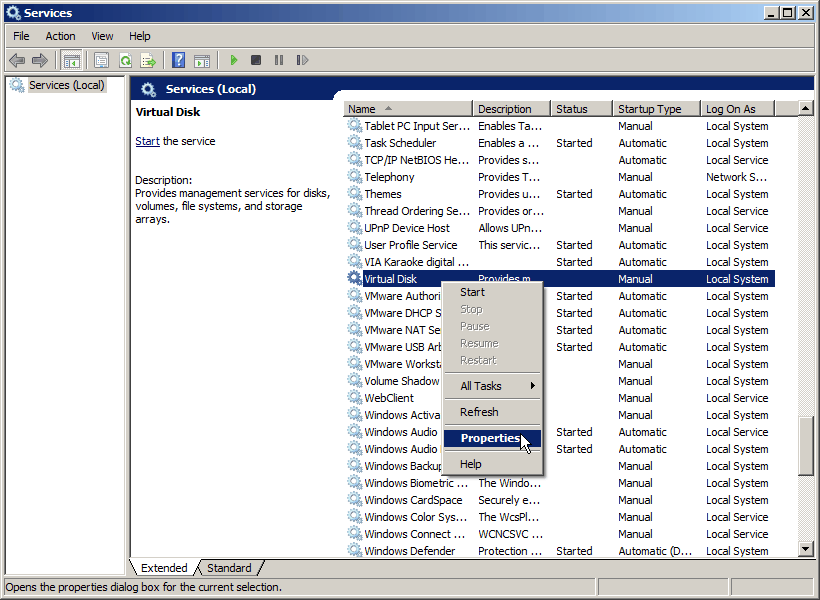Click the blue Help question mark icon

[x=178, y=60]
